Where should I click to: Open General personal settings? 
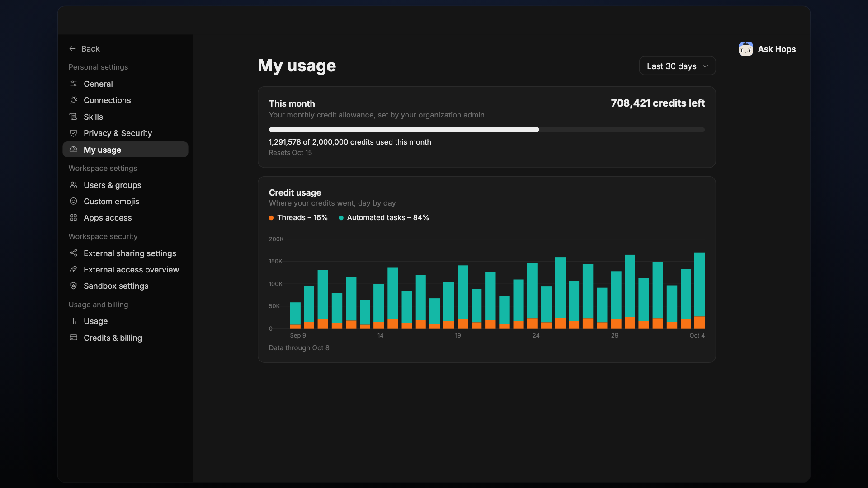coord(125,84)
